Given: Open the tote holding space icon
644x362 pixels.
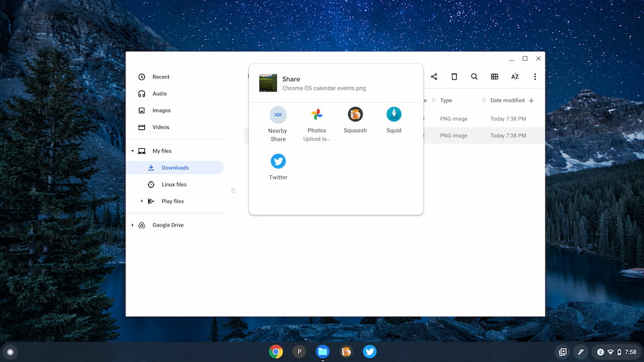Looking at the screenshot, I should 563,352.
